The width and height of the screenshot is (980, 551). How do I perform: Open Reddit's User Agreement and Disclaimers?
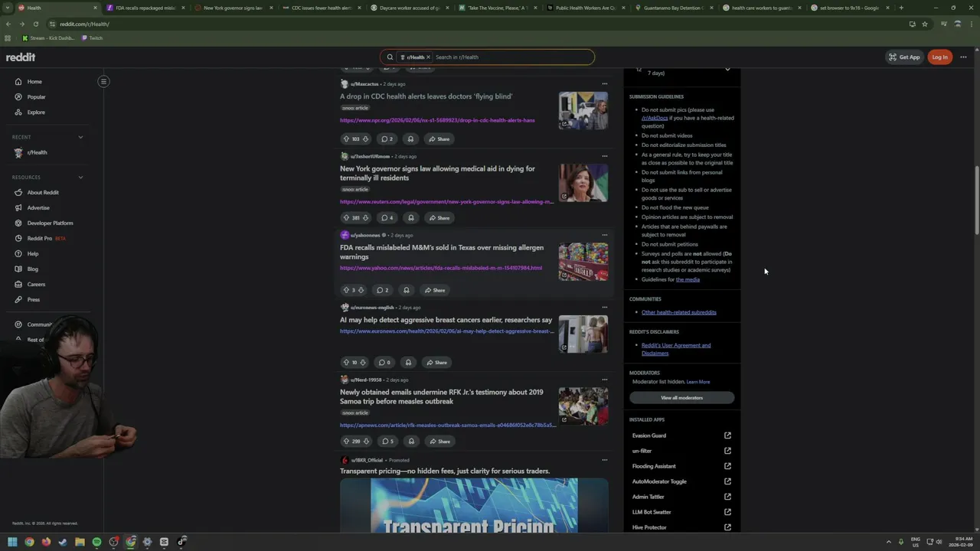[676, 349]
